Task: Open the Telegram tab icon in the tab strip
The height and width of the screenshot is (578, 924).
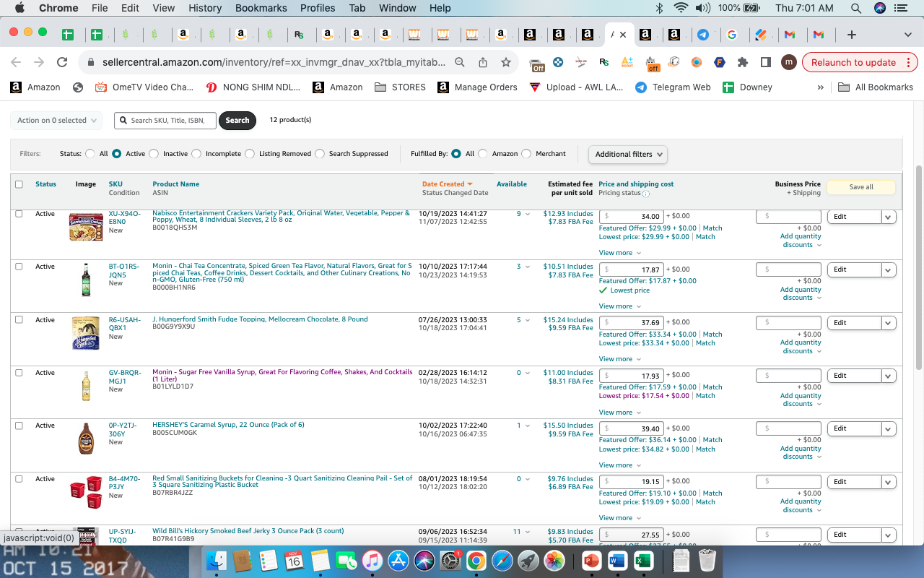Action: point(703,35)
